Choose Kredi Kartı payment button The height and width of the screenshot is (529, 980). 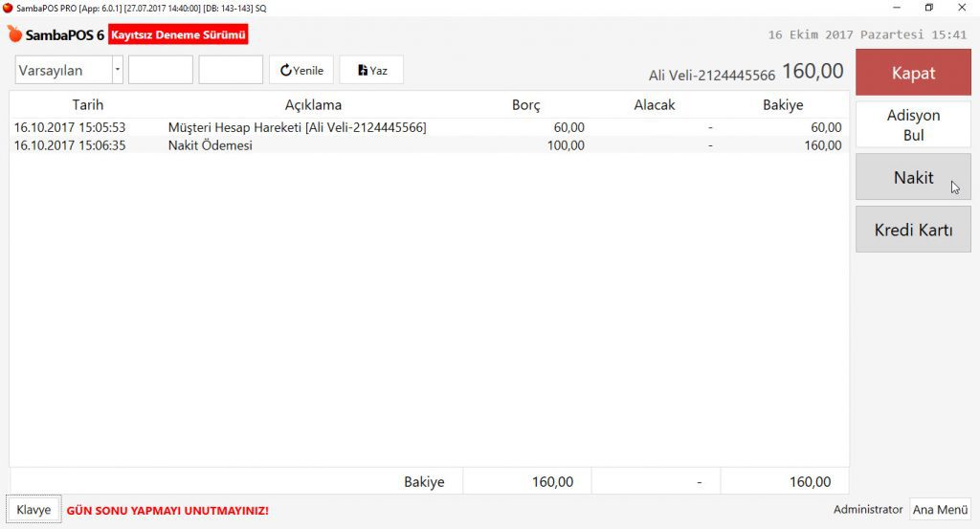913,230
